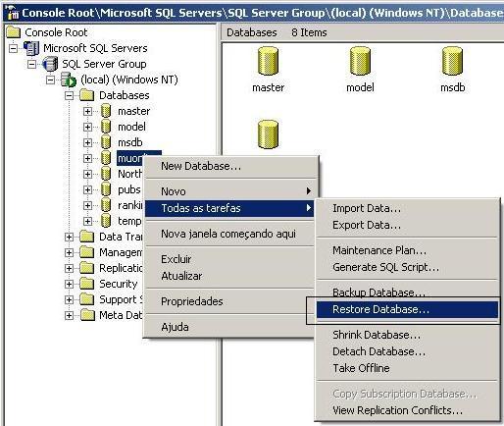Click the Databases folder icon in tree

click(87, 95)
